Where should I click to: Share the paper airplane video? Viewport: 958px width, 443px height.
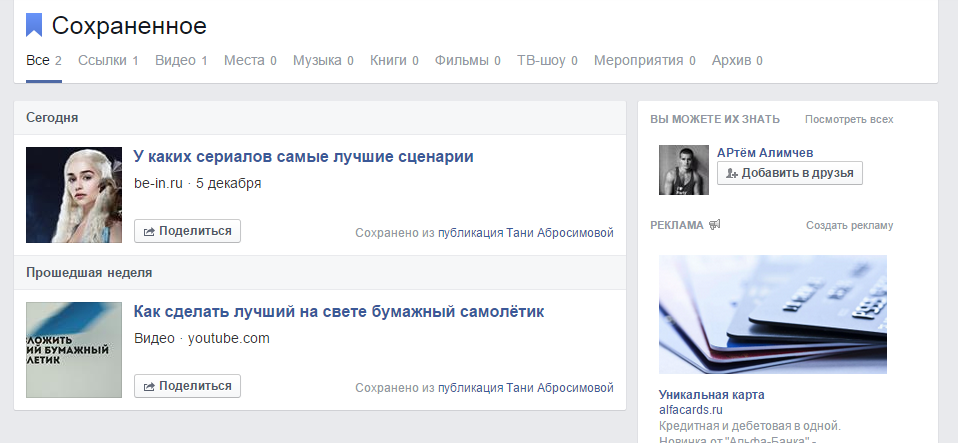click(188, 386)
